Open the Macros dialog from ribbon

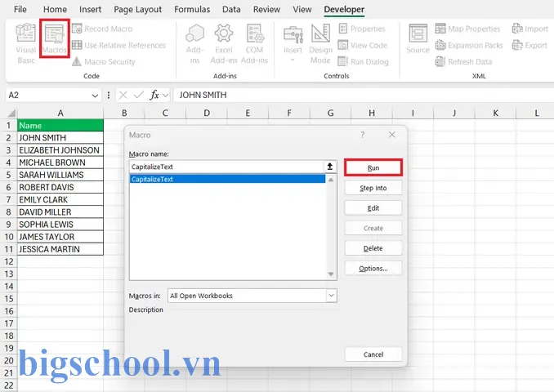coord(55,39)
